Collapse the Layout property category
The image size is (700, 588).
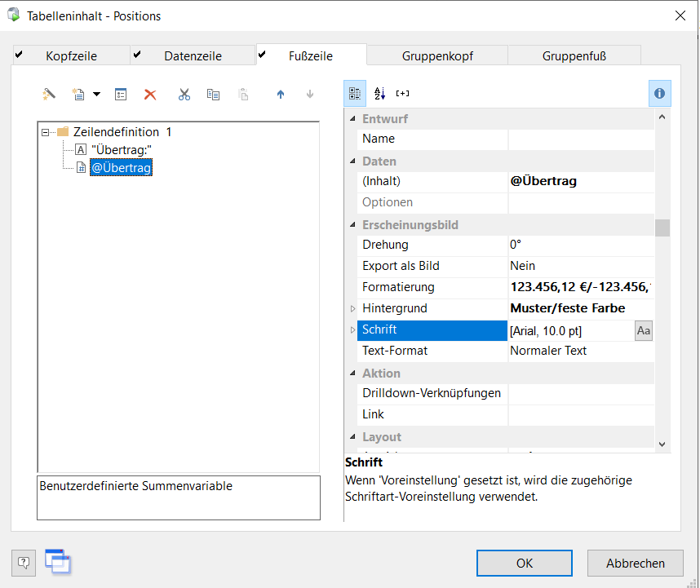352,437
